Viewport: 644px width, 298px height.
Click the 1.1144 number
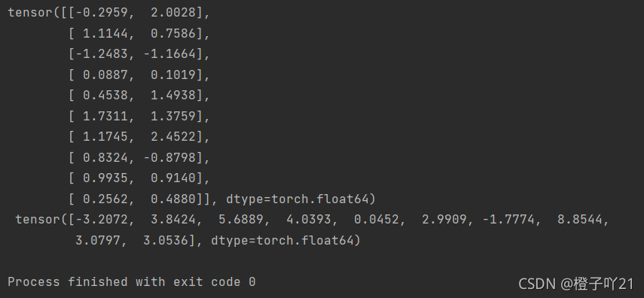[x=105, y=33]
